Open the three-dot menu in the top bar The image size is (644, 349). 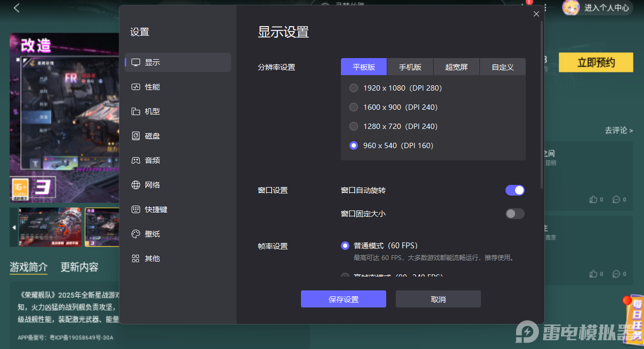click(544, 7)
